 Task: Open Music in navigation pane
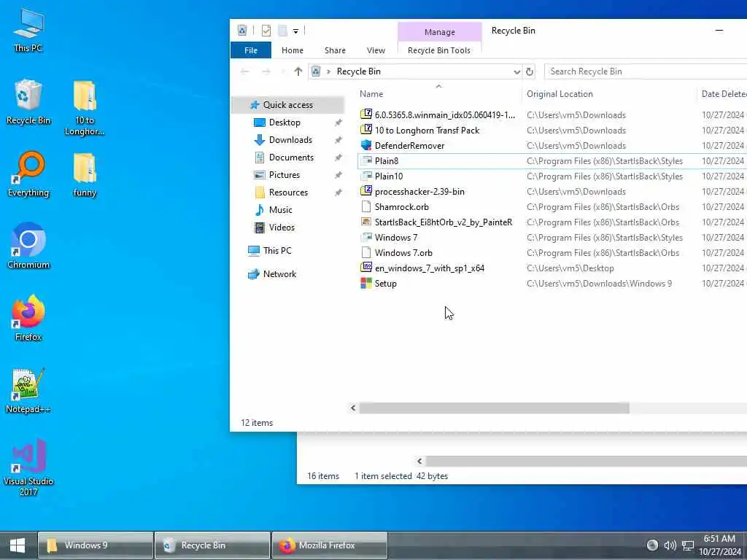[280, 210]
